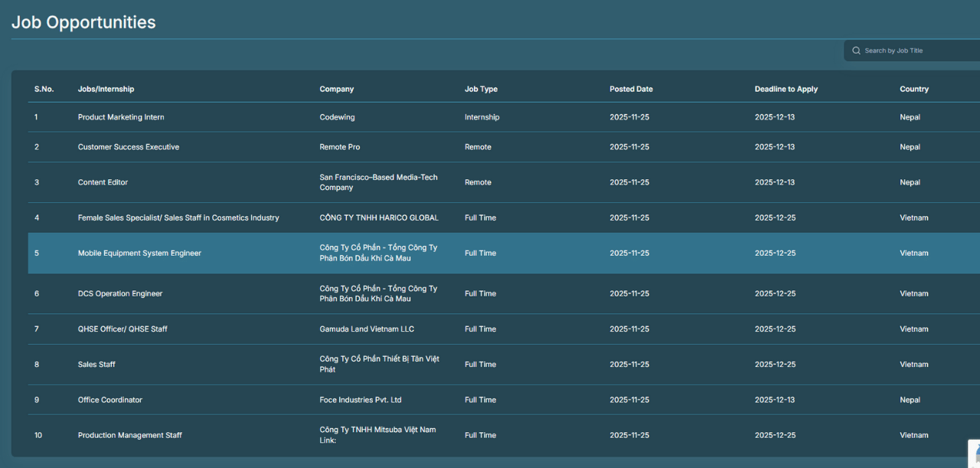Click the Jobs/Internship column header

pos(106,89)
